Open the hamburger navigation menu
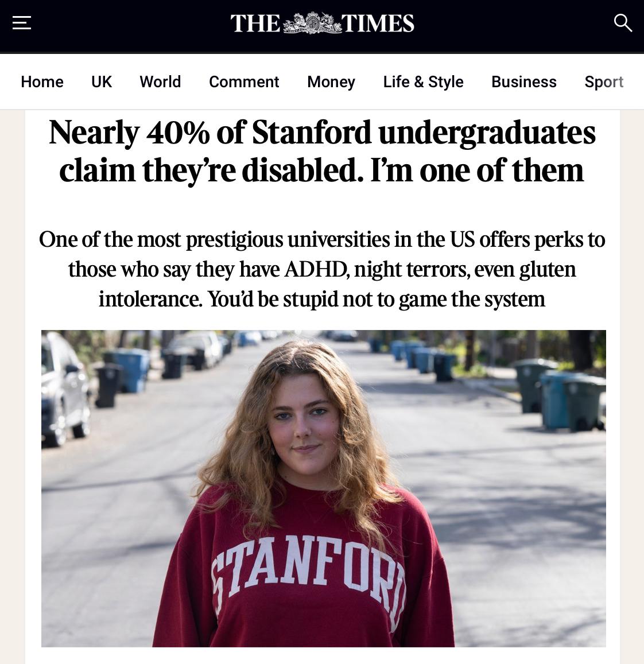The image size is (644, 664). [22, 23]
